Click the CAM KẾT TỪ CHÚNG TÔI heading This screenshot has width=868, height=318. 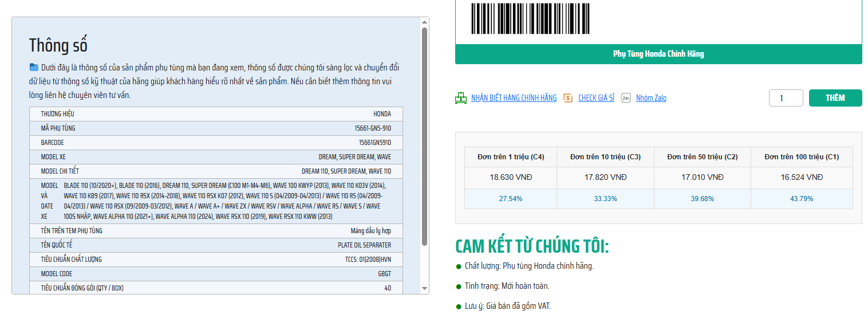(x=532, y=246)
